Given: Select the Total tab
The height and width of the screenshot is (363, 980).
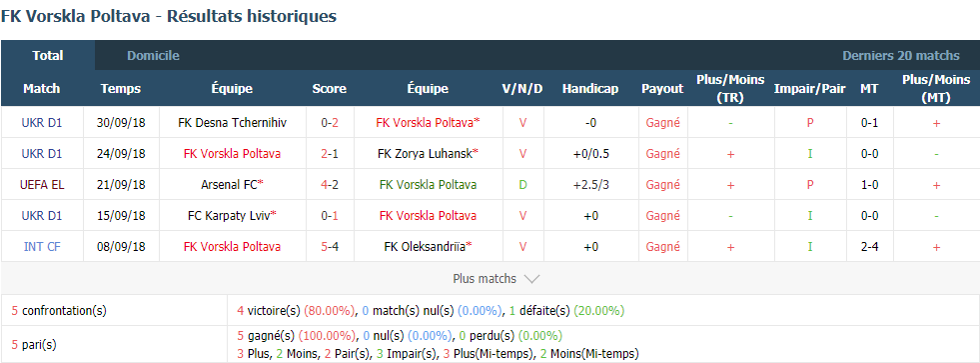Looking at the screenshot, I should pos(48,56).
